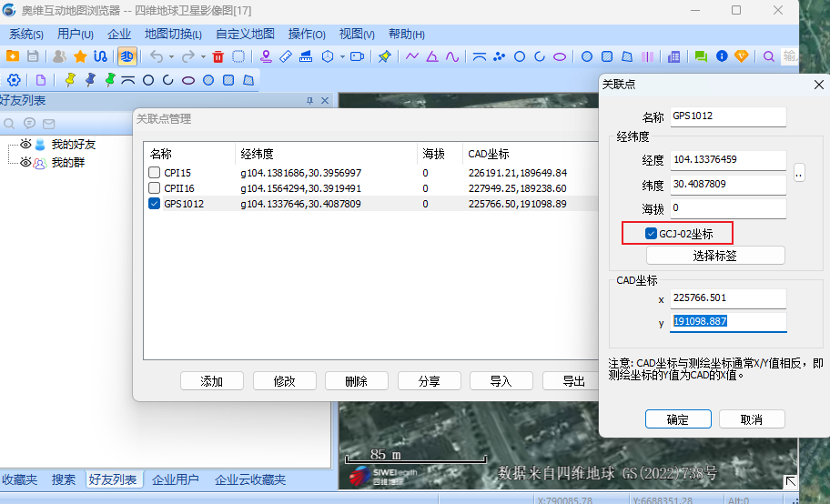Click the purple location marker icon
Viewport: 830px width, 504px height.
pyautogui.click(x=266, y=56)
